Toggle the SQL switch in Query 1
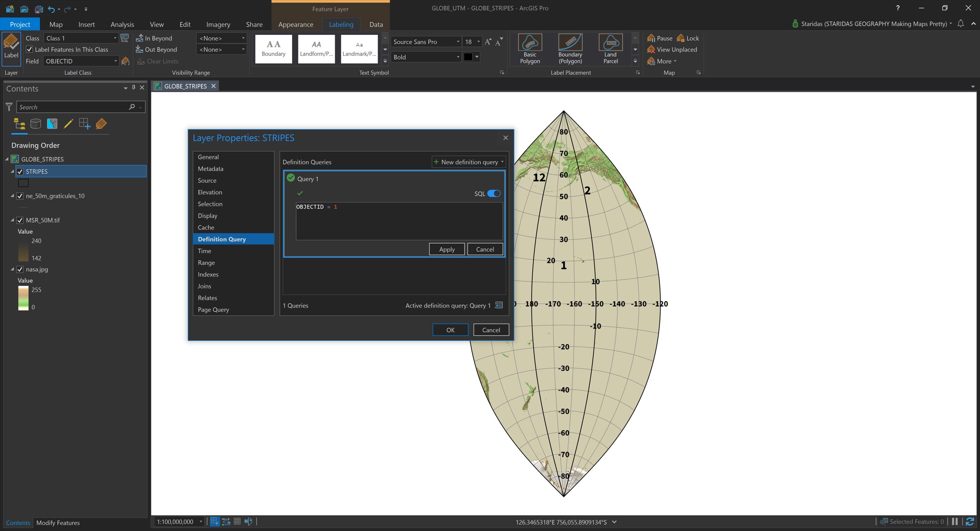980x531 pixels. click(494, 193)
